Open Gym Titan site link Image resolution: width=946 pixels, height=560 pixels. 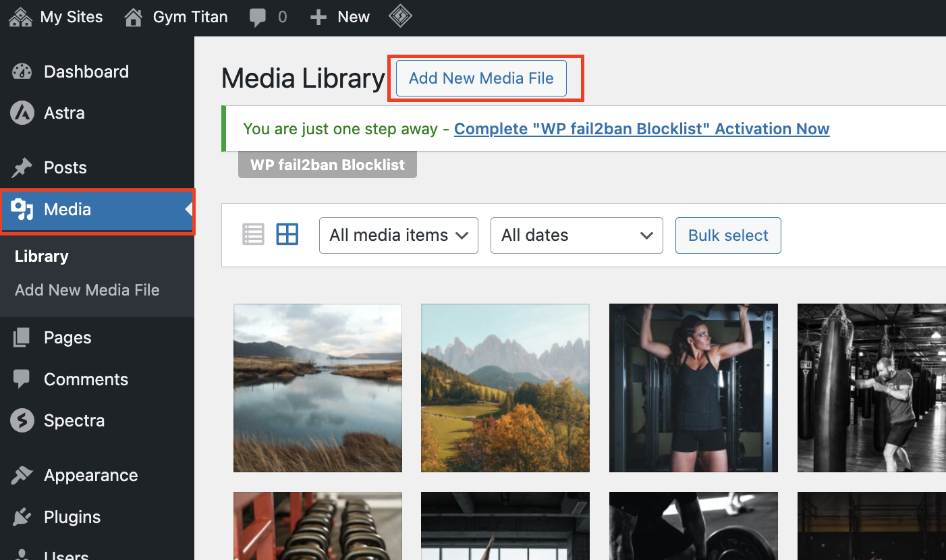pos(190,17)
